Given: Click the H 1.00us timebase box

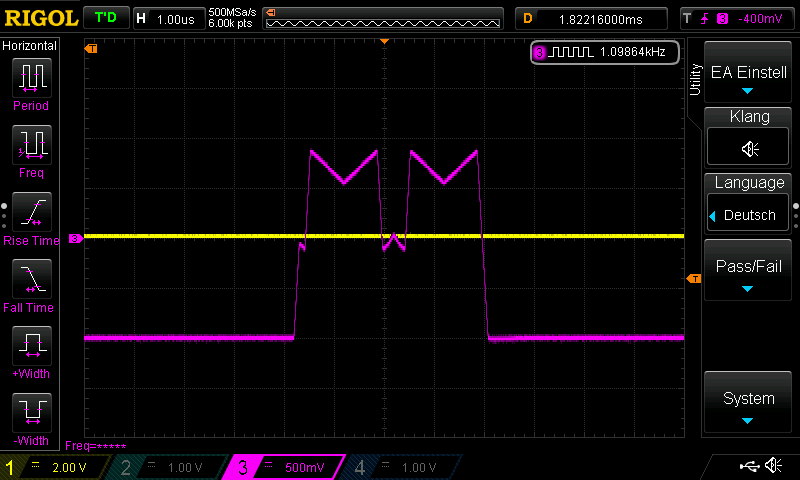Looking at the screenshot, I should (169, 19).
